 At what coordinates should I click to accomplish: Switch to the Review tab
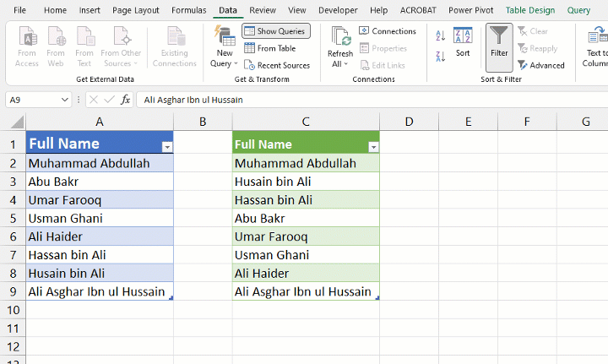[263, 10]
